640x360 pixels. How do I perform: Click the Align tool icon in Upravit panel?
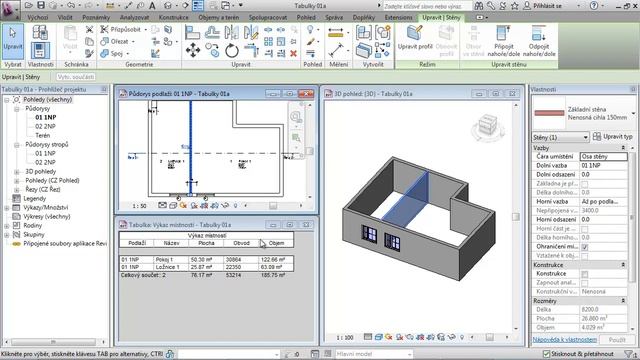coord(192,32)
